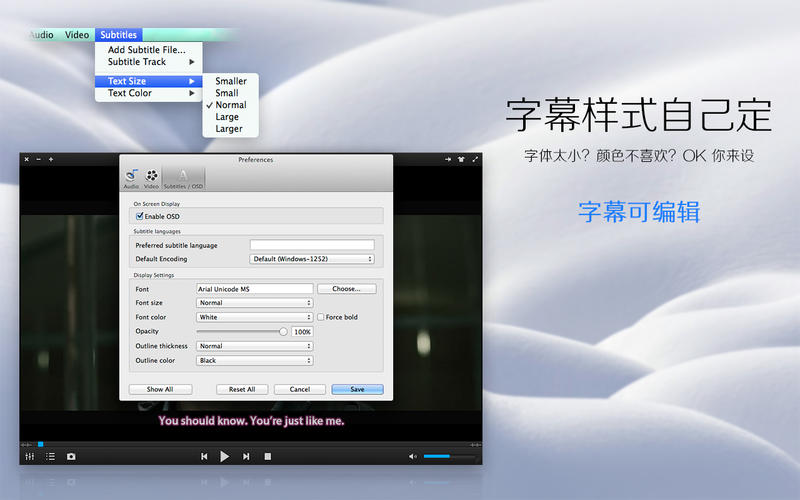
Task: Mute audio with the speaker icon
Action: [413, 457]
